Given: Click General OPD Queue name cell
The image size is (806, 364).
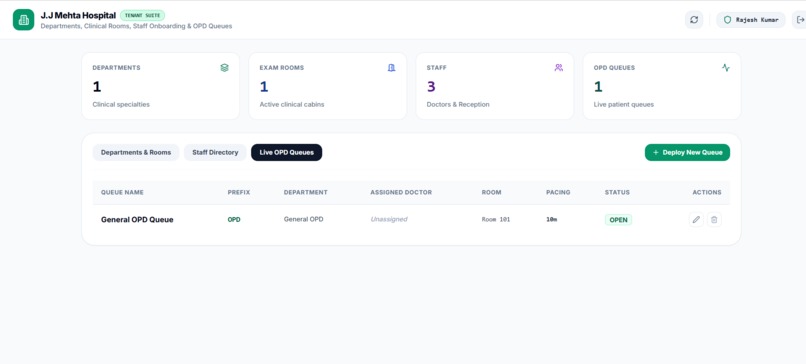Looking at the screenshot, I should [137, 220].
